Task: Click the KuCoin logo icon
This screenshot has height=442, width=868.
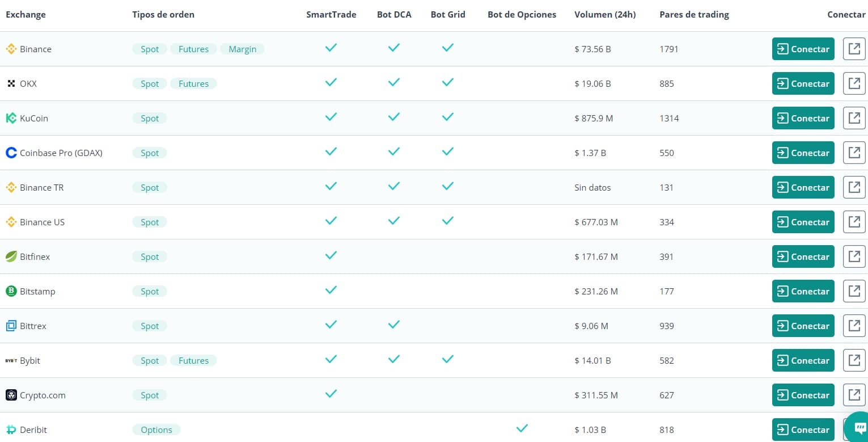Action: click(11, 118)
